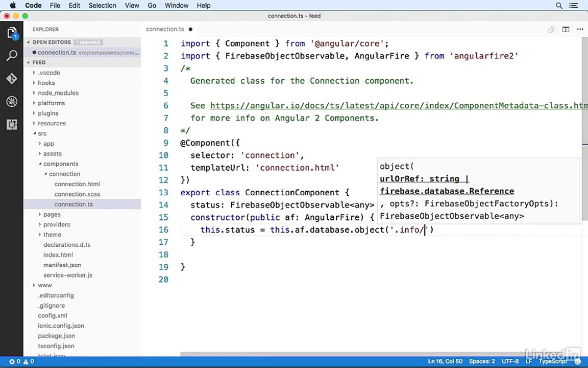Open the Window menu
The height and width of the screenshot is (368, 588).
pos(177,5)
